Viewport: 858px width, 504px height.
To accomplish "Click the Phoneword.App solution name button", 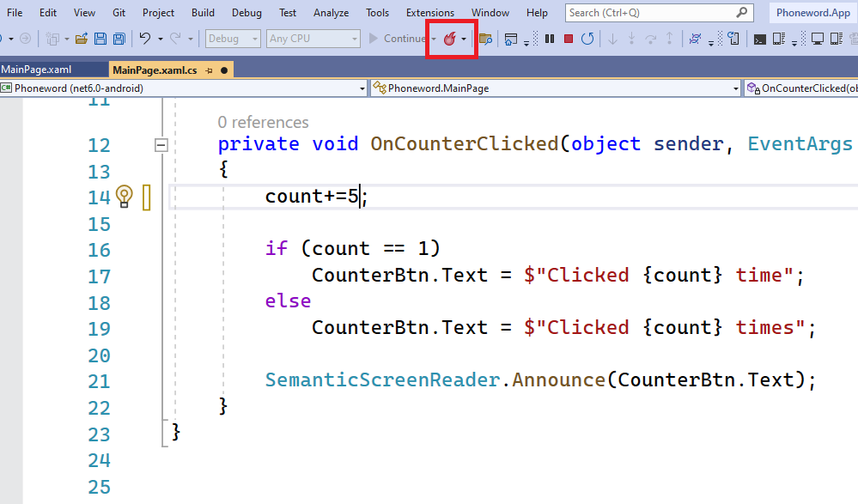I will [813, 13].
